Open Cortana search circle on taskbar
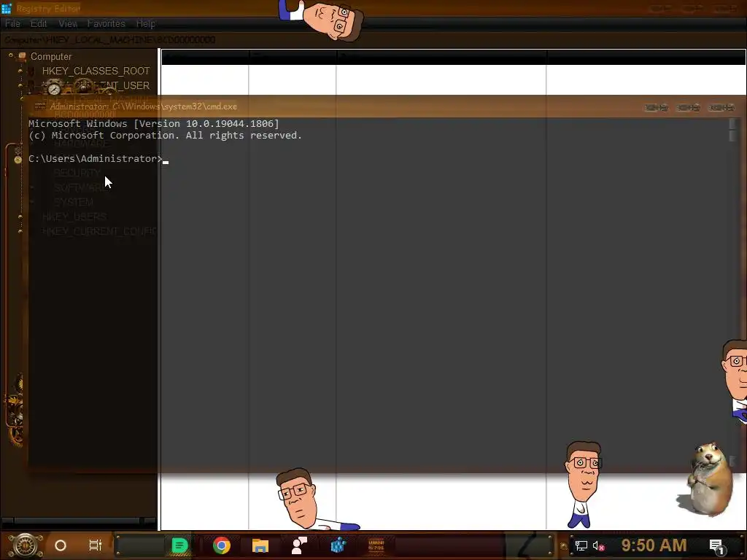This screenshot has width=747, height=560. [61, 545]
